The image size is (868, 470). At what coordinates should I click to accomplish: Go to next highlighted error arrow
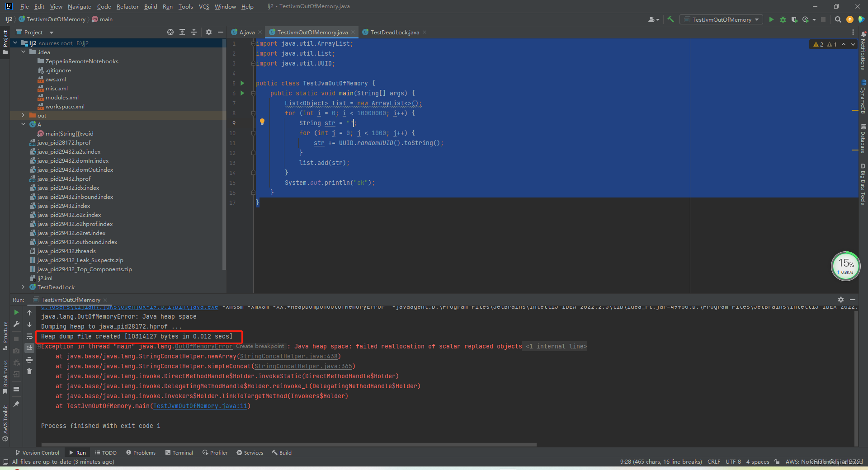coord(853,44)
